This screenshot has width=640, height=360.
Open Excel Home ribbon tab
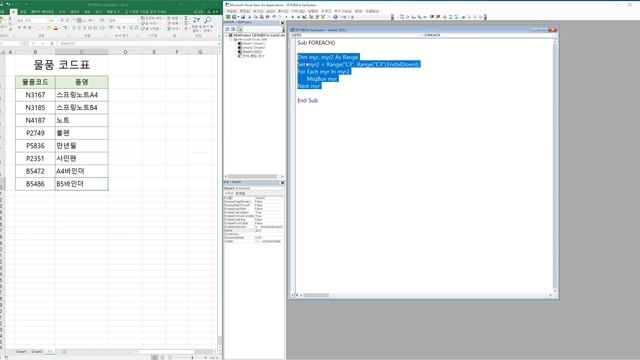tap(14, 12)
